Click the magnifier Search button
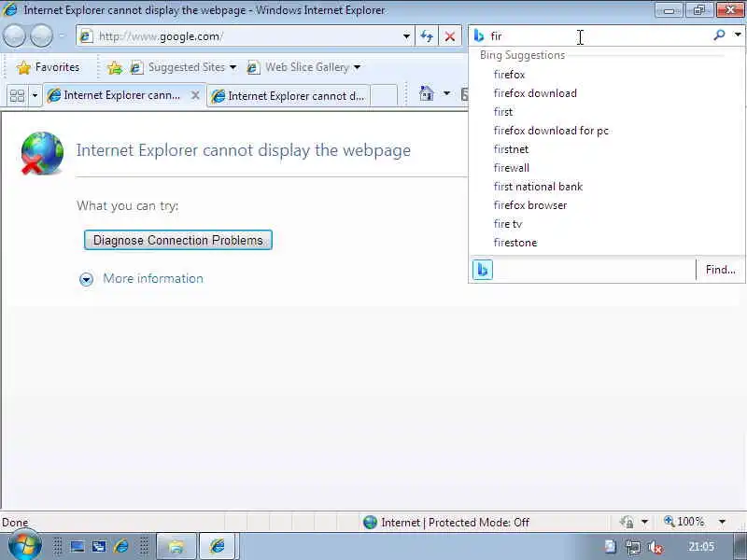Screen dimensions: 747x560 (x=719, y=35)
